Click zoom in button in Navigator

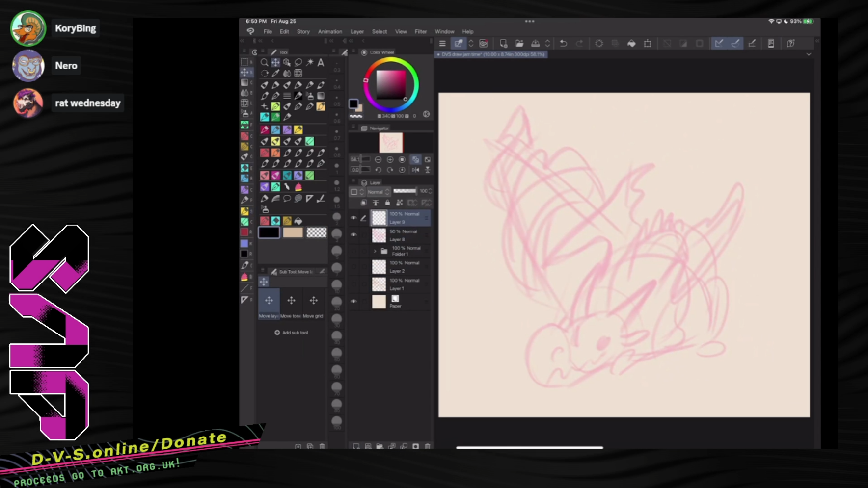[x=390, y=160]
